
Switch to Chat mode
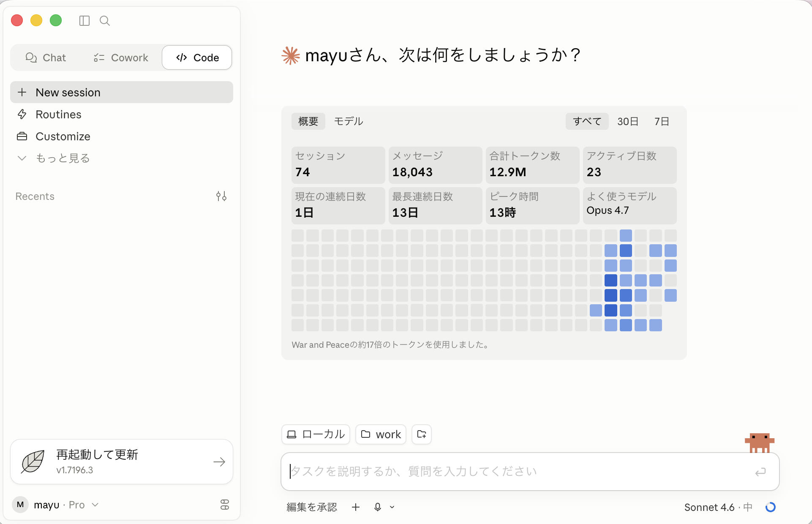pyautogui.click(x=46, y=57)
